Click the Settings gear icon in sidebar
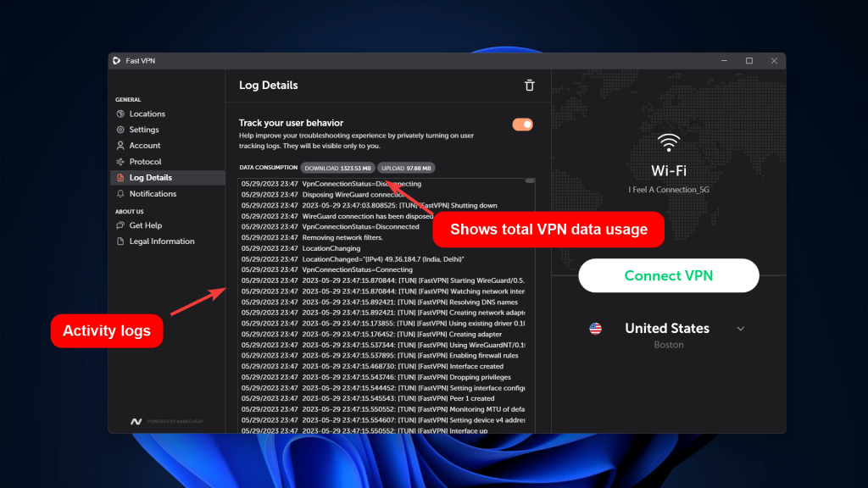The width and height of the screenshot is (868, 488). 120,130
